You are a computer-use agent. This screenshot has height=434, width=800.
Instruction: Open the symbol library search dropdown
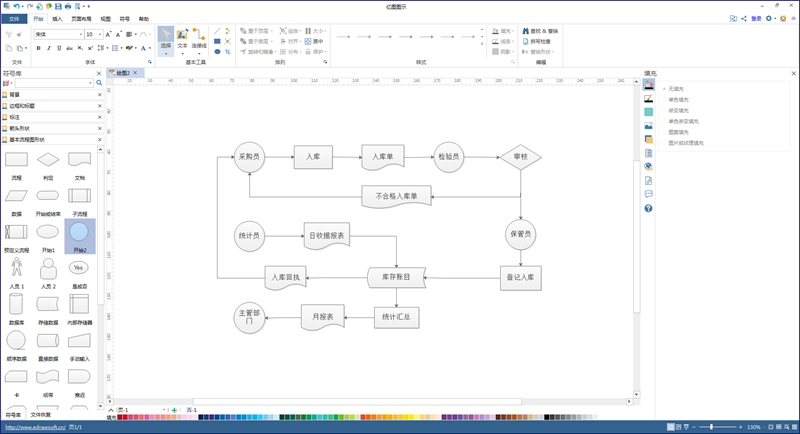click(90, 83)
